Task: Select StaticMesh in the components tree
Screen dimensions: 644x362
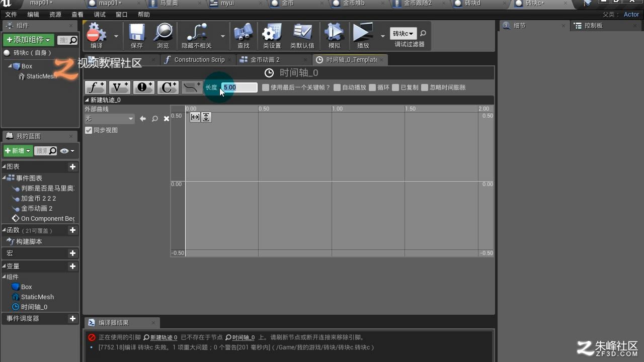Action: 41,76
